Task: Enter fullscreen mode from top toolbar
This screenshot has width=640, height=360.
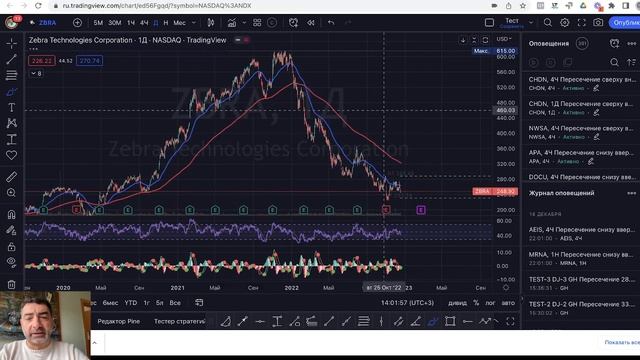Action: tap(581, 23)
